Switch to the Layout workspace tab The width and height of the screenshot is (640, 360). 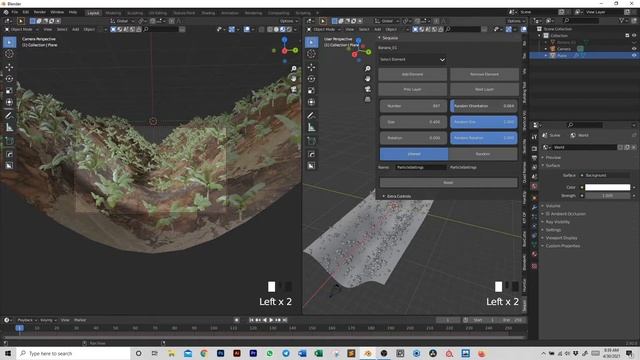[x=93, y=13]
